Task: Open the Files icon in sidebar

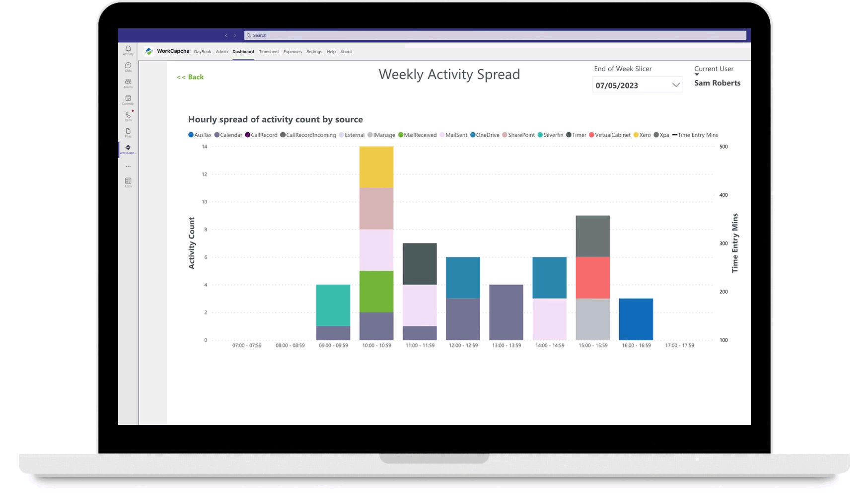Action: pyautogui.click(x=128, y=132)
